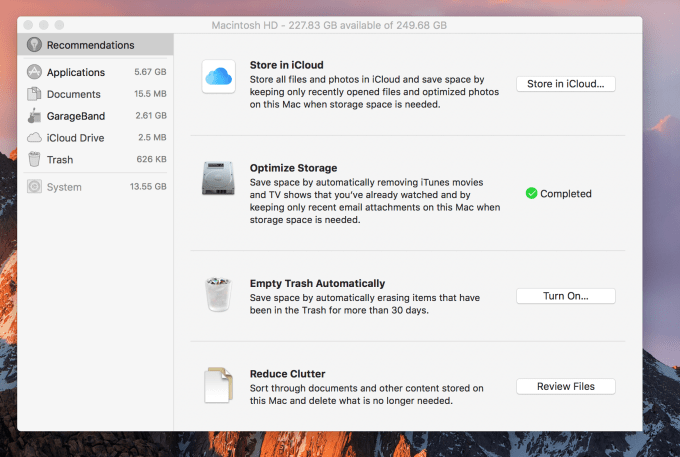Select Trash in the sidebar list
The image size is (680, 457).
(x=60, y=160)
